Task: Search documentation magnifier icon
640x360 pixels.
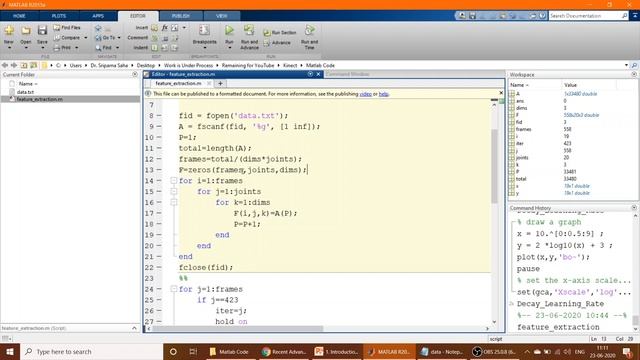Action: click(624, 16)
